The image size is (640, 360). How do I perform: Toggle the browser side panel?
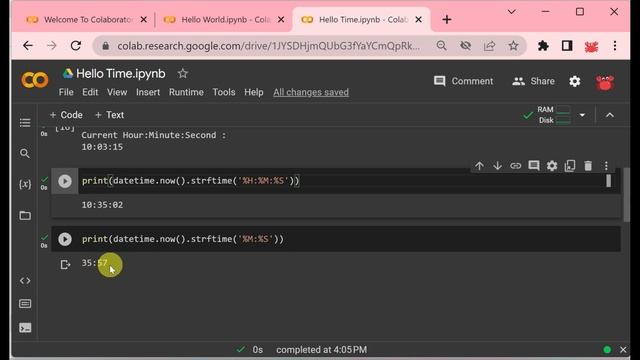567,46
